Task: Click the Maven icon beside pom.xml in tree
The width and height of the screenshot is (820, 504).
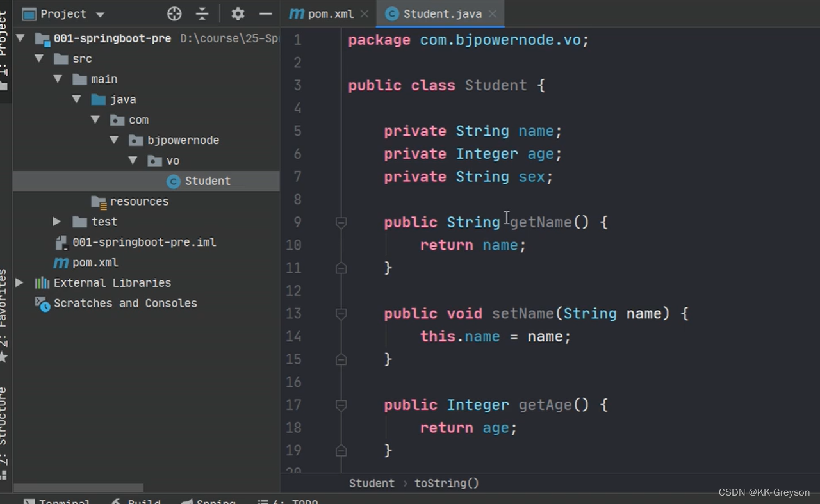Action: click(61, 263)
